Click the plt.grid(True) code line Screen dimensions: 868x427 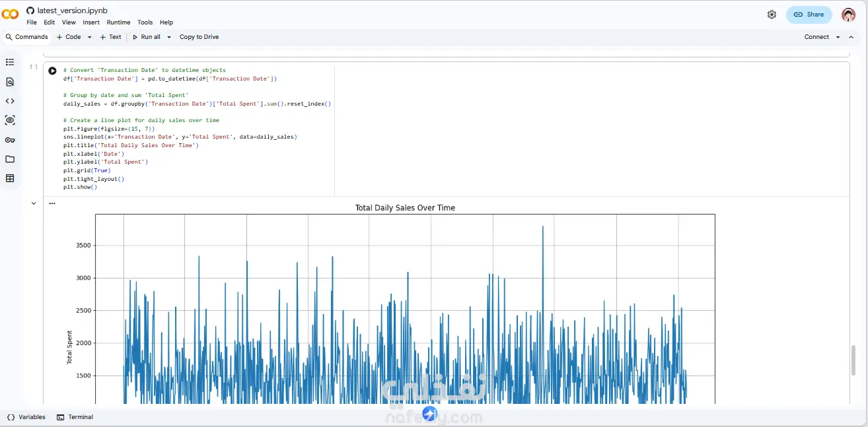tap(87, 170)
